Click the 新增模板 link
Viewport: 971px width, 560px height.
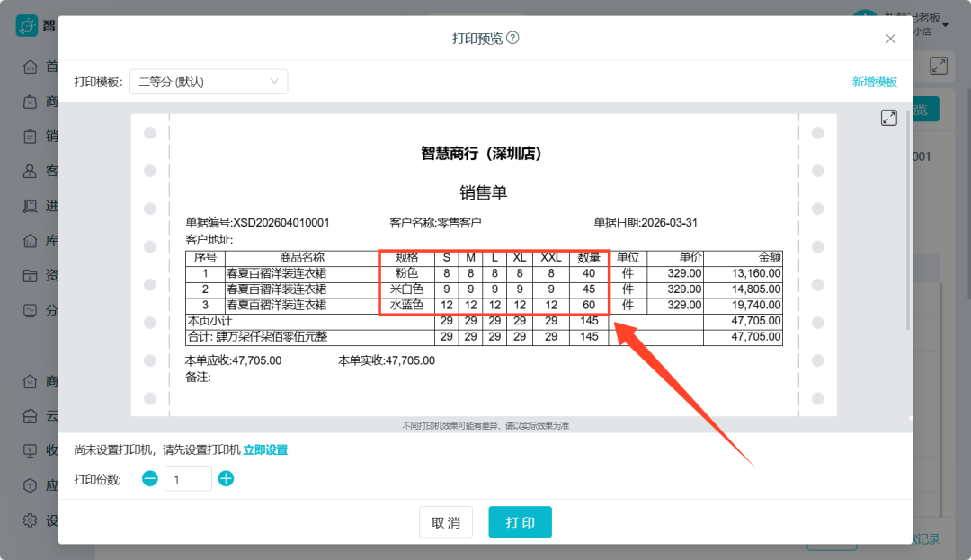pyautogui.click(x=875, y=82)
